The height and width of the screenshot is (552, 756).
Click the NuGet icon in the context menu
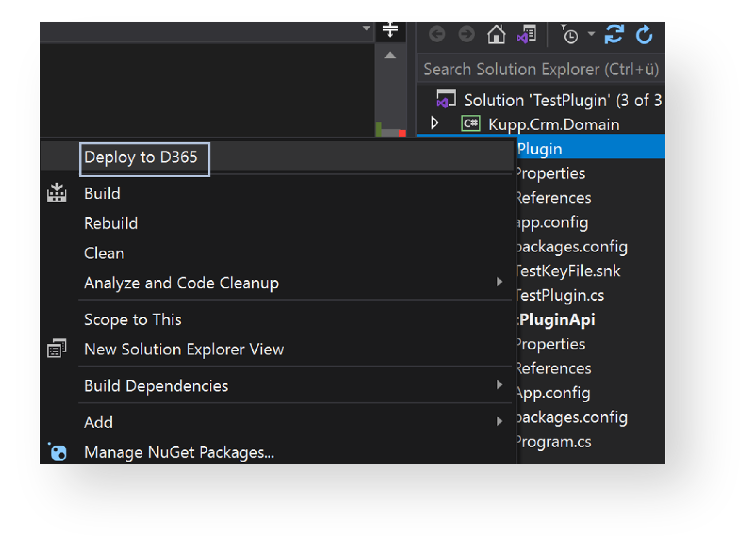click(58, 452)
